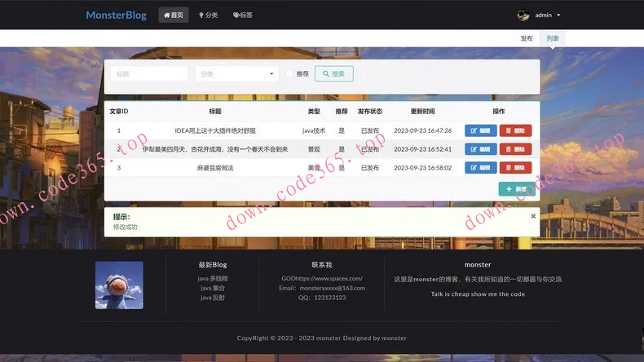
Task: Close the 提示 success message
Action: (x=533, y=216)
